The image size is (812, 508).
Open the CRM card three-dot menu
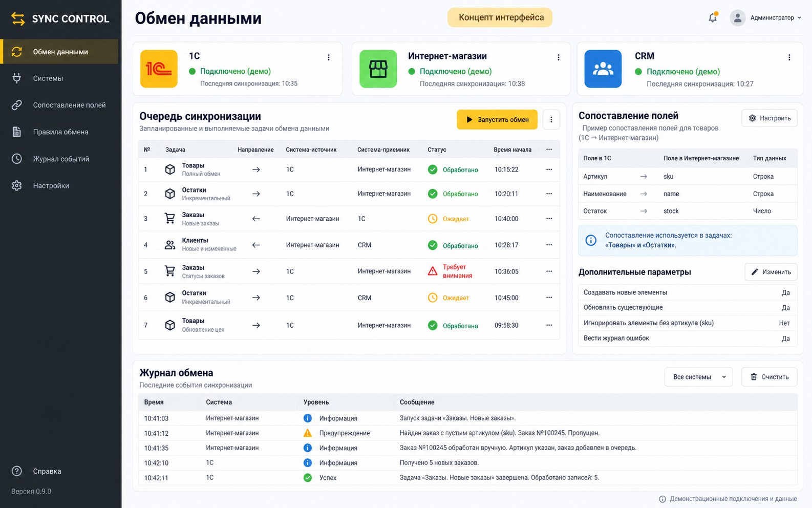tap(789, 57)
